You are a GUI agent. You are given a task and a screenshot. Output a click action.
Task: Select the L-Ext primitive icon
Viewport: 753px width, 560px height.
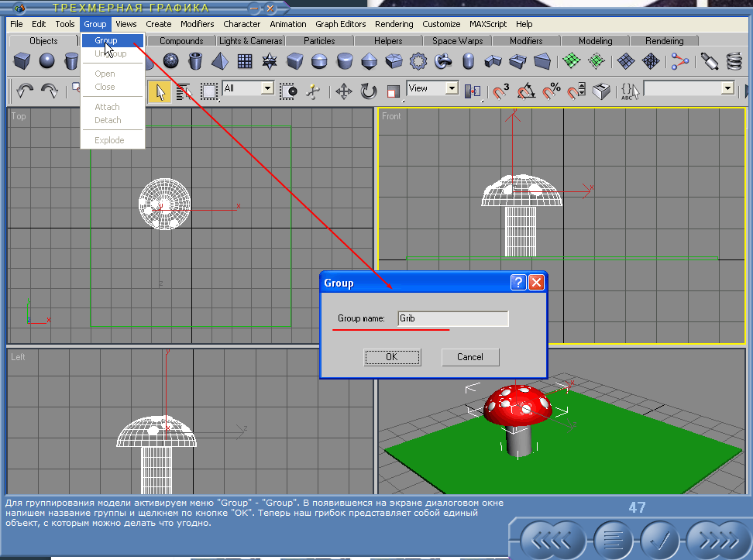(493, 61)
